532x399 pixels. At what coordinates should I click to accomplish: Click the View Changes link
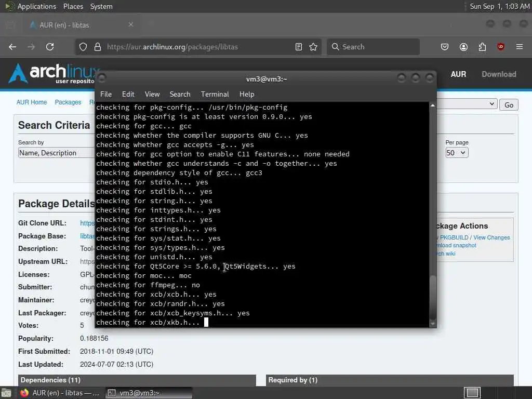(x=491, y=237)
